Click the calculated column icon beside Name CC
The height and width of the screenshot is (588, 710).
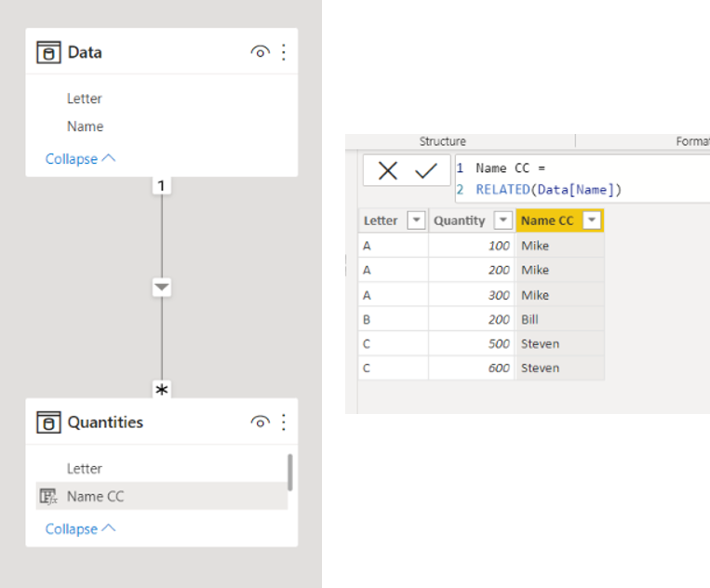coord(48,497)
